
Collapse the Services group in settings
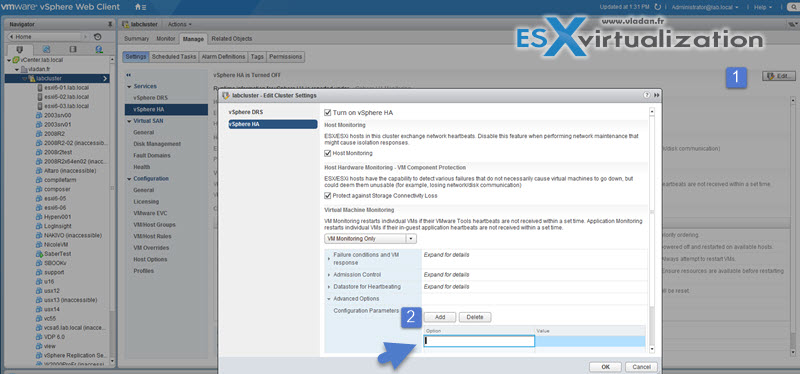pos(129,86)
